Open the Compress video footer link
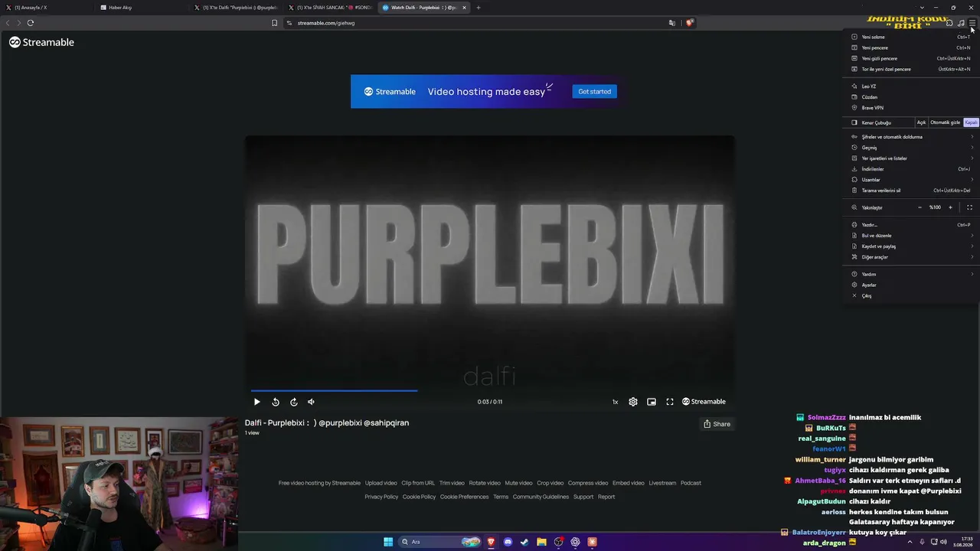 [588, 483]
